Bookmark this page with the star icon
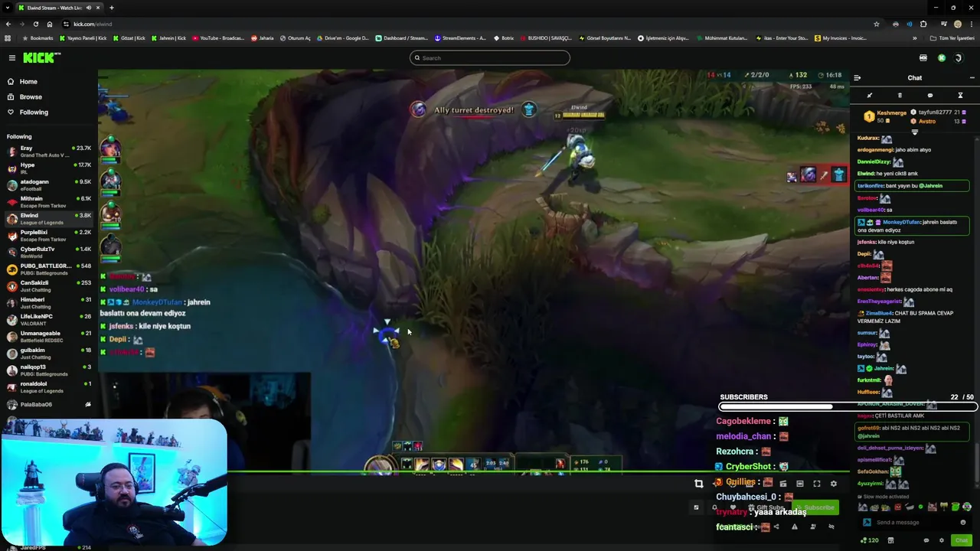Viewport: 980px width, 551px height. pyautogui.click(x=877, y=24)
